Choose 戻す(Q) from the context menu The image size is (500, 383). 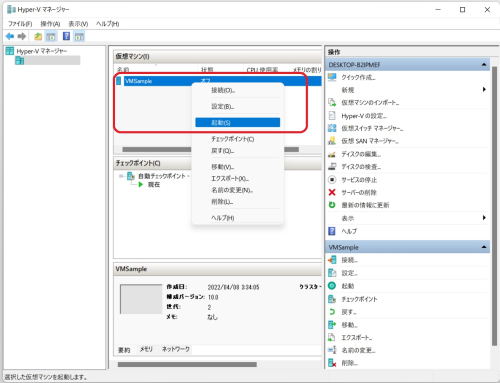click(x=238, y=151)
